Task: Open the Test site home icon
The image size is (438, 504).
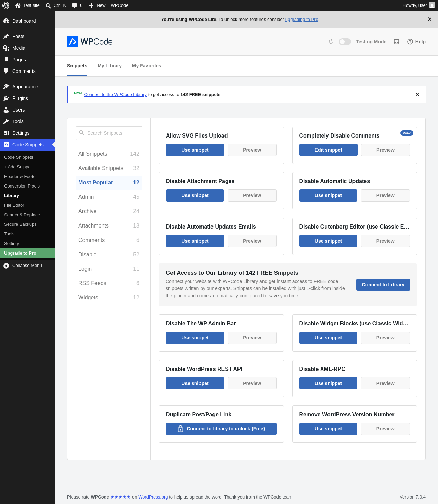Action: click(18, 5)
